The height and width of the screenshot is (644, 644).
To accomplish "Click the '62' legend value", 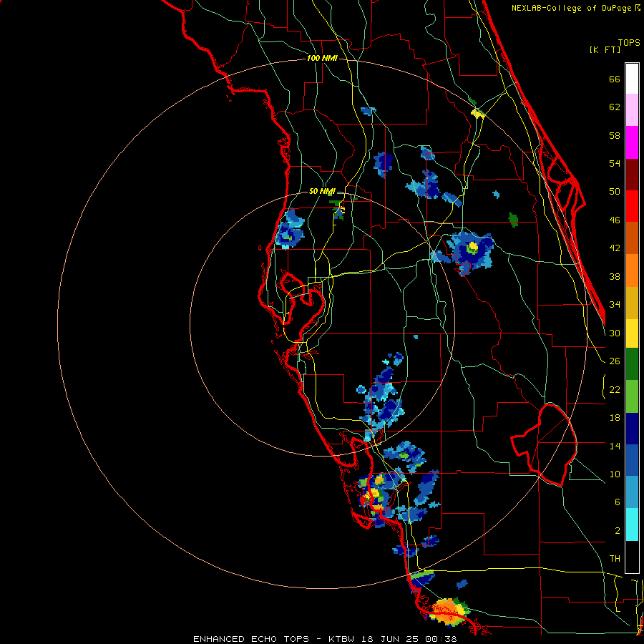I will point(615,107).
